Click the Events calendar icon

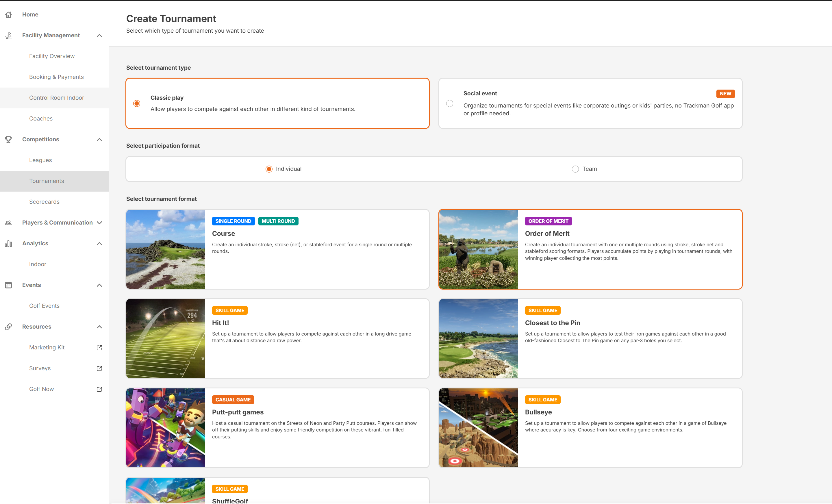click(8, 285)
